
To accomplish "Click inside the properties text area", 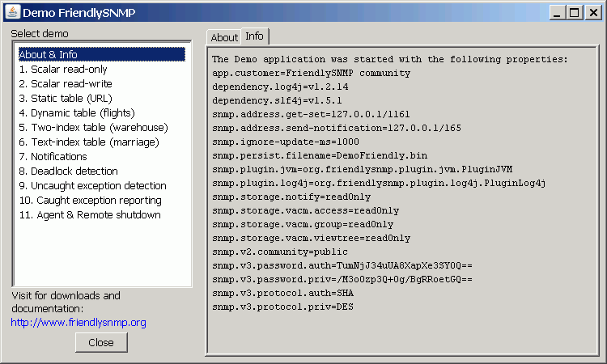I will 402,201.
